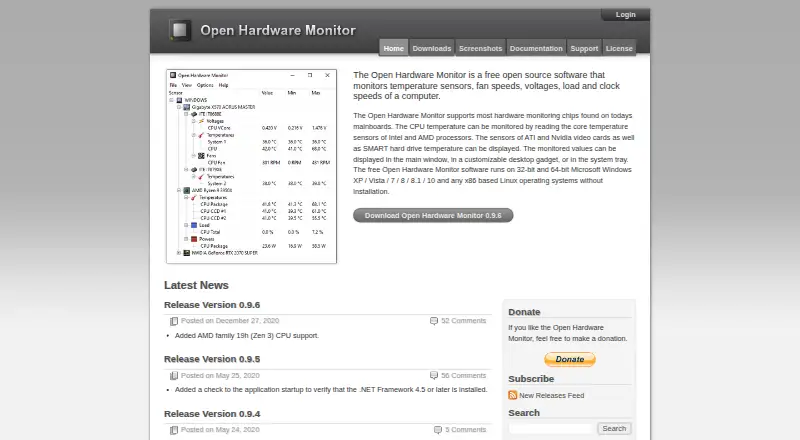Open the Release Version 0.9.5 post
This screenshot has height=440, width=800.
pyautogui.click(x=212, y=359)
